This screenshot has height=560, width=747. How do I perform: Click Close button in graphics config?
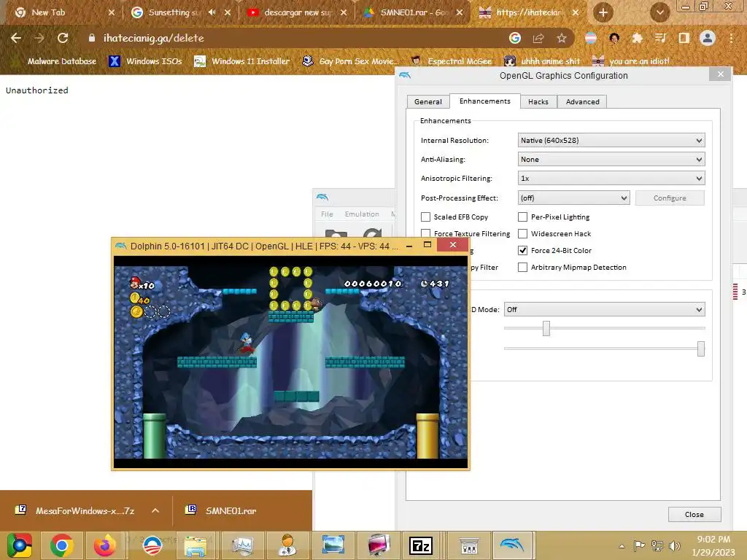pyautogui.click(x=694, y=514)
